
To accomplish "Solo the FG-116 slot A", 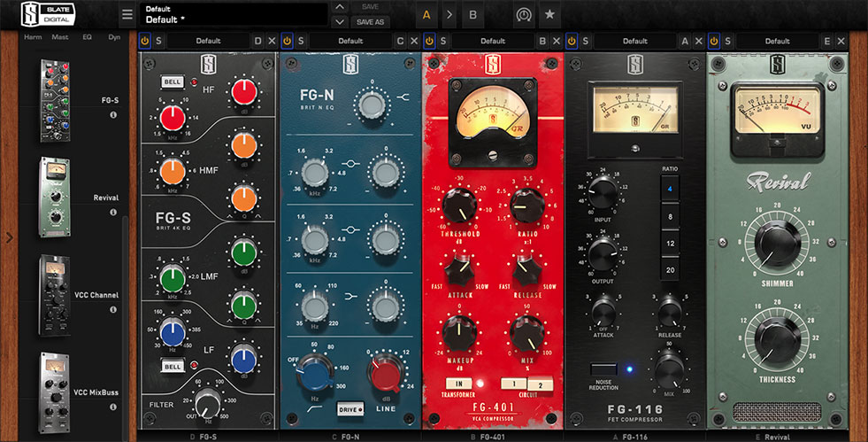I will 586,41.
